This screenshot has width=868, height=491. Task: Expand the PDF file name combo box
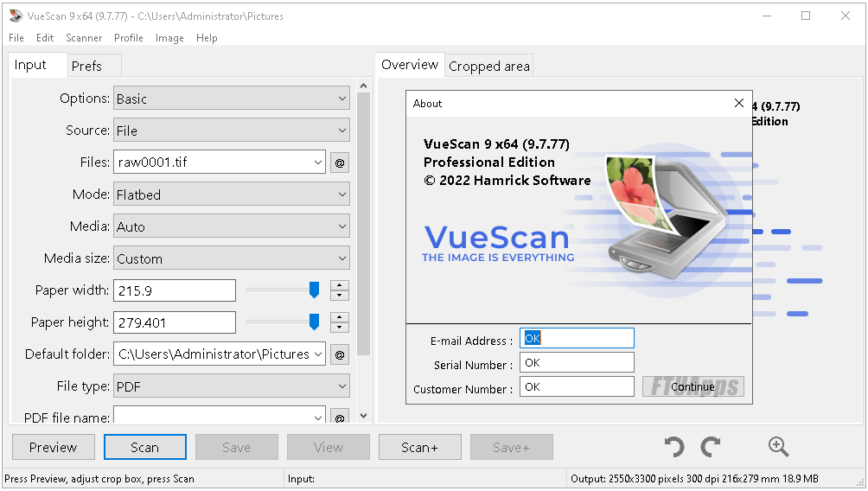[x=318, y=418]
